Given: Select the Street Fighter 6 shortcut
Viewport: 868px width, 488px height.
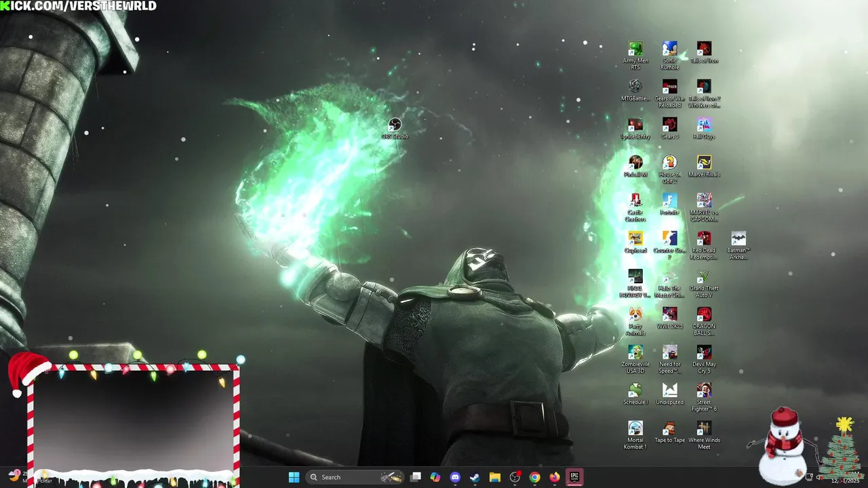Looking at the screenshot, I should coord(704,397).
